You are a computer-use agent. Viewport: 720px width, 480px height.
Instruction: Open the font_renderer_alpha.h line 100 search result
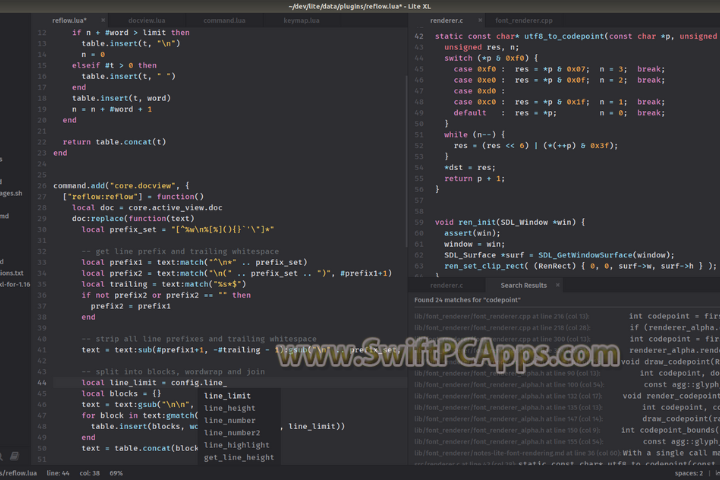click(509, 384)
